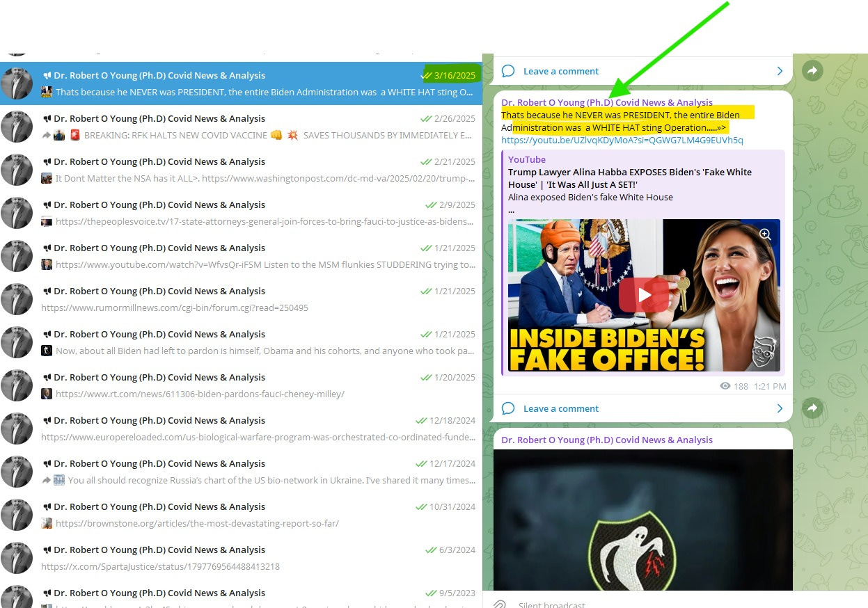Click avatar of the 2/9/2025 search result
The height and width of the screenshot is (608, 868).
pyautogui.click(x=17, y=213)
